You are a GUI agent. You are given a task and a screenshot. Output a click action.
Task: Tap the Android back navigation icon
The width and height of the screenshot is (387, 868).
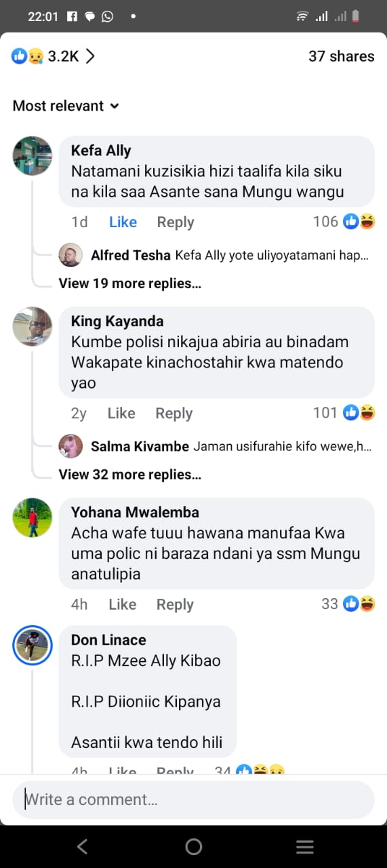pos(82,846)
